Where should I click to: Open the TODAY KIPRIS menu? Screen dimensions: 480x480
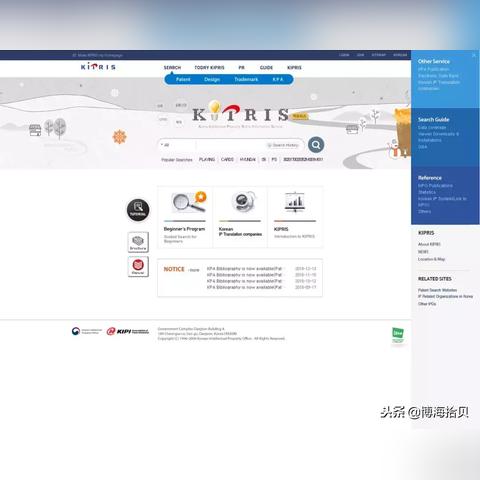point(209,68)
